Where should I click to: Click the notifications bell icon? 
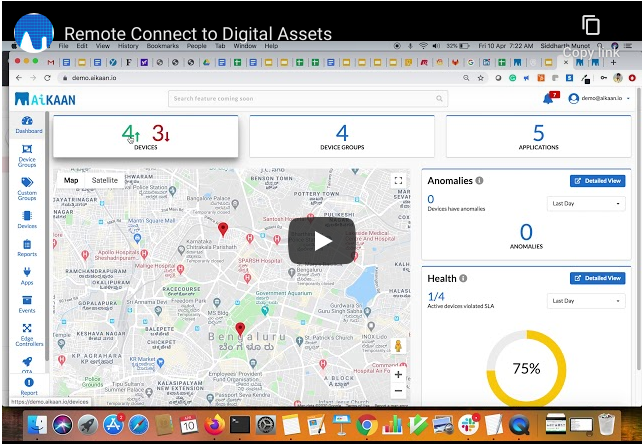point(547,99)
